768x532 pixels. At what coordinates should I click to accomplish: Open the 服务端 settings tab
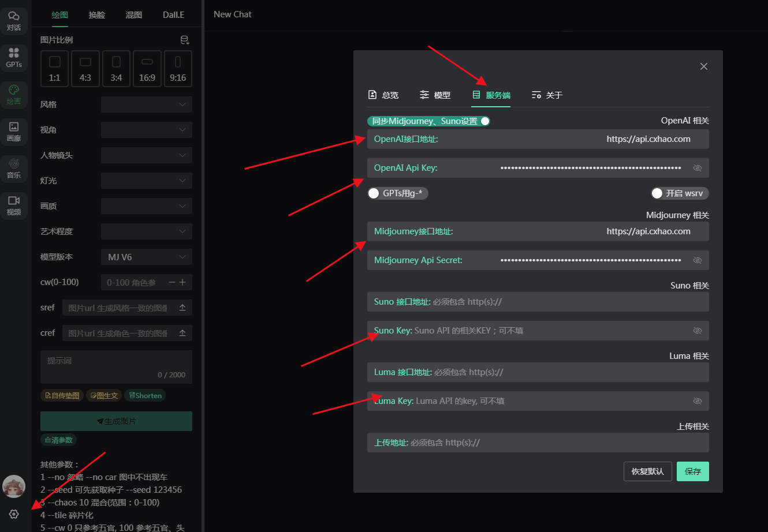491,95
